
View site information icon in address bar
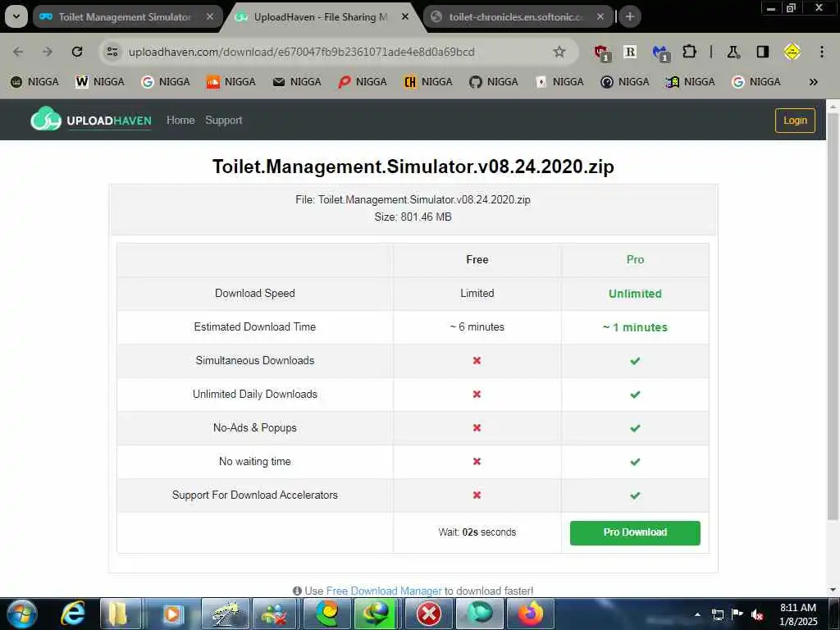[112, 52]
